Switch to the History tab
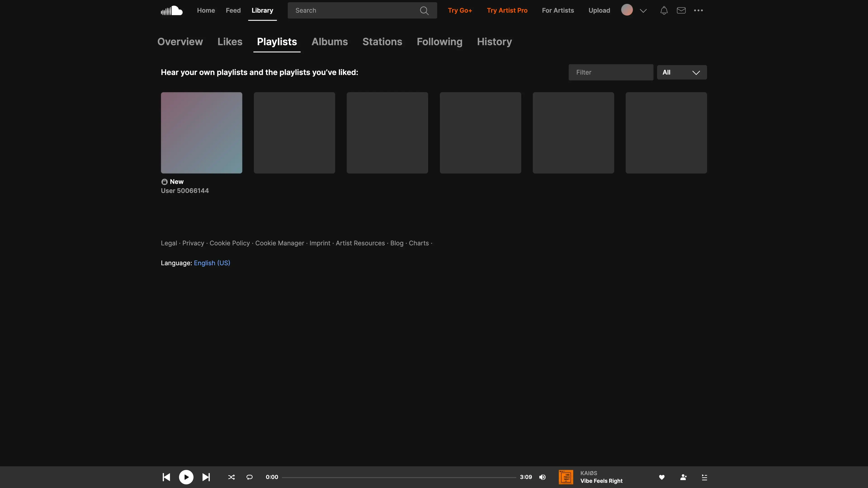Image resolution: width=868 pixels, height=488 pixels. (x=494, y=42)
